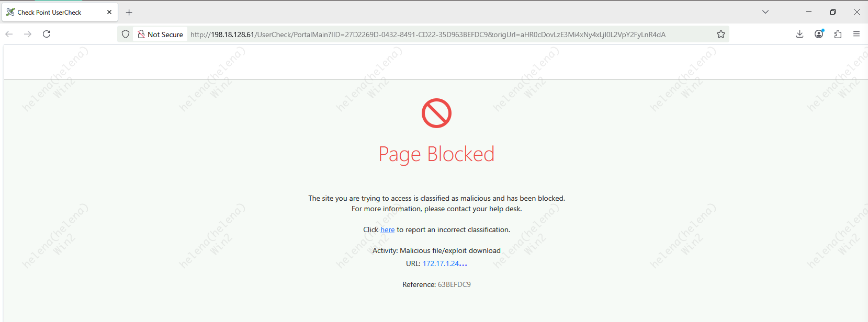Reload the blocked page

pos(47,34)
